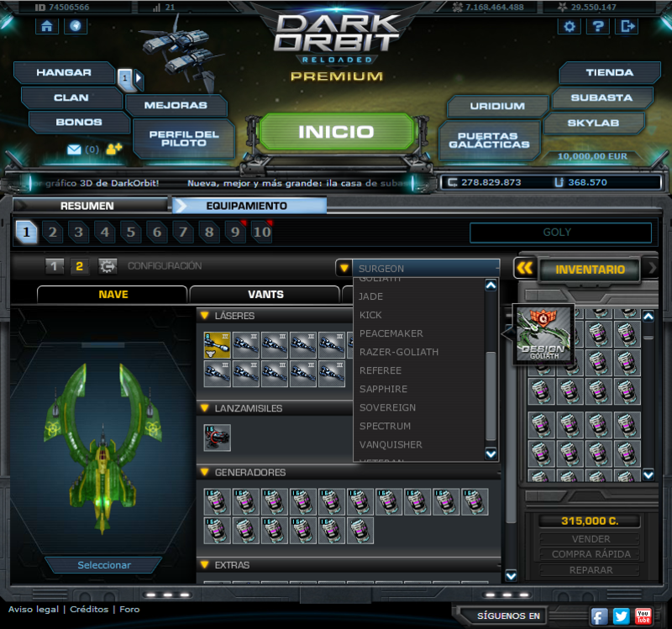Collapse the EXTRAS section
Image resolution: width=672 pixels, height=629 pixels.
pyautogui.click(x=204, y=564)
